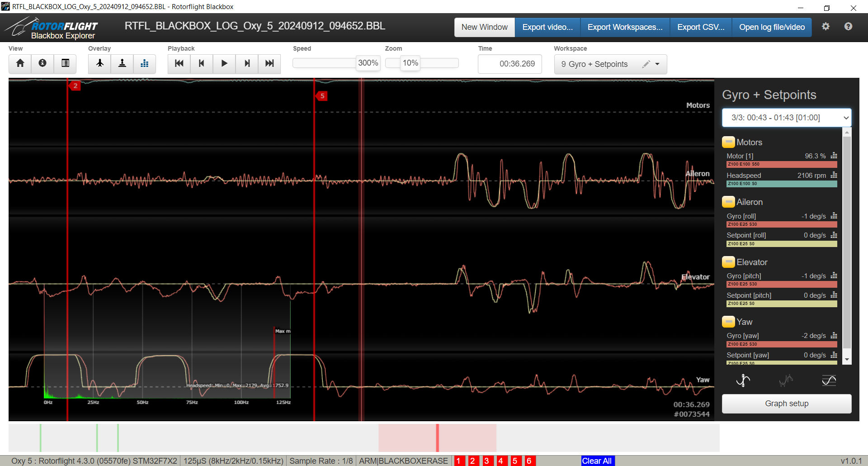Click bookmark marker 2 on the graph
This screenshot has width=868, height=466.
(x=75, y=86)
